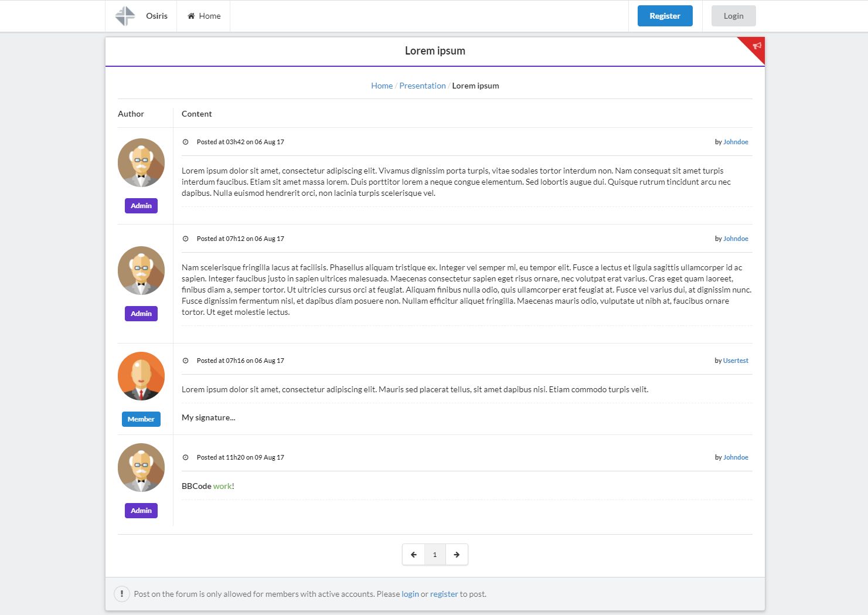Click the exclamation icon in footer notice
Image resolution: width=868 pixels, height=615 pixels.
(x=121, y=594)
